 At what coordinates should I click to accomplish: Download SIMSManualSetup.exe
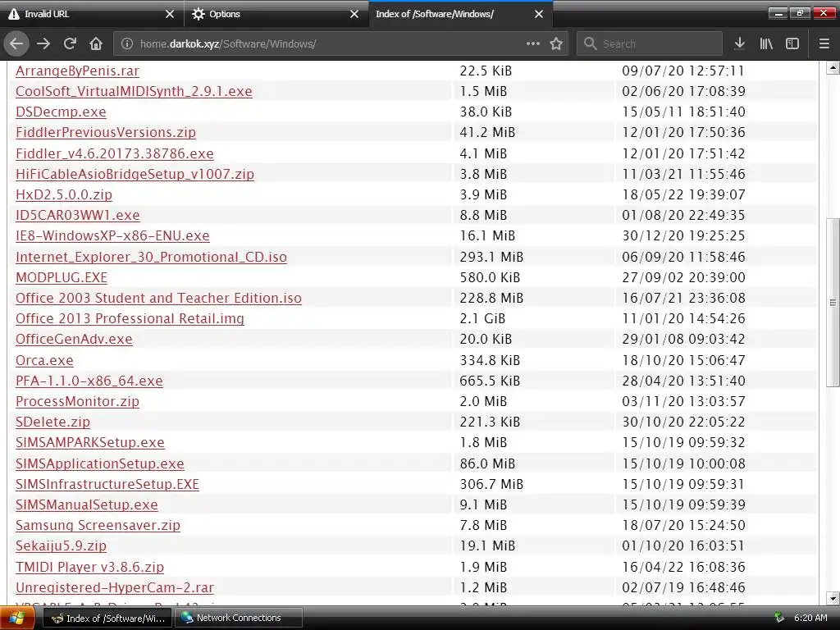87,504
